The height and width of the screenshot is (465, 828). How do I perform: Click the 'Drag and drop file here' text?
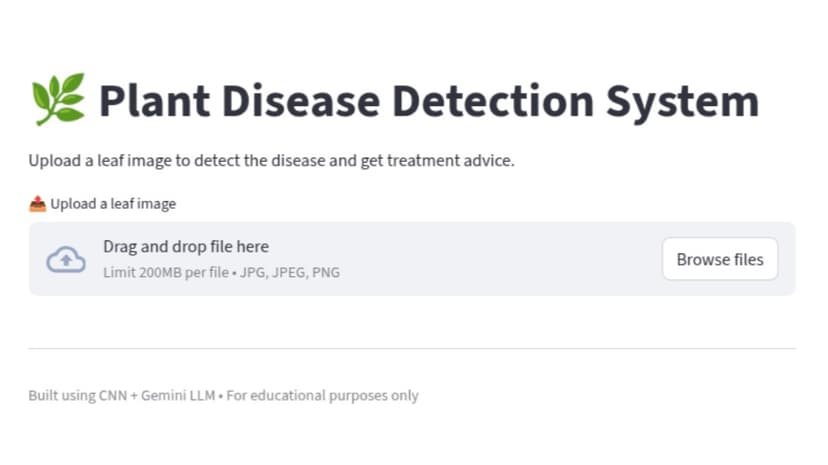click(x=186, y=246)
